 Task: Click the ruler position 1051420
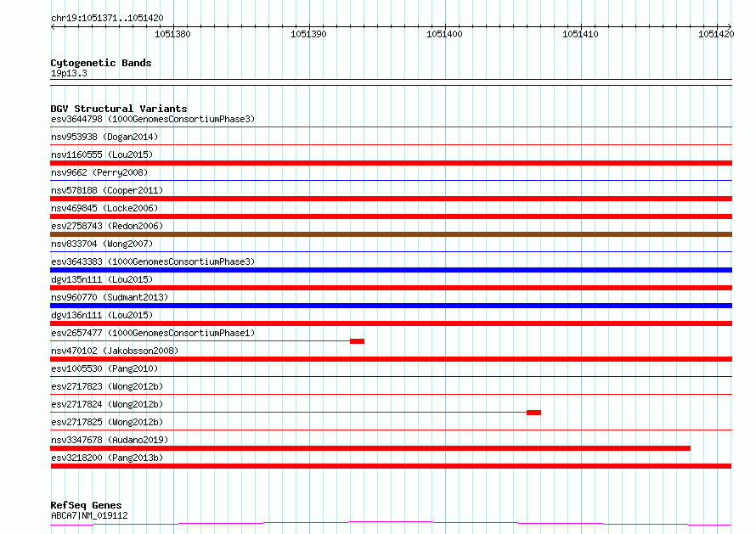pos(716,34)
